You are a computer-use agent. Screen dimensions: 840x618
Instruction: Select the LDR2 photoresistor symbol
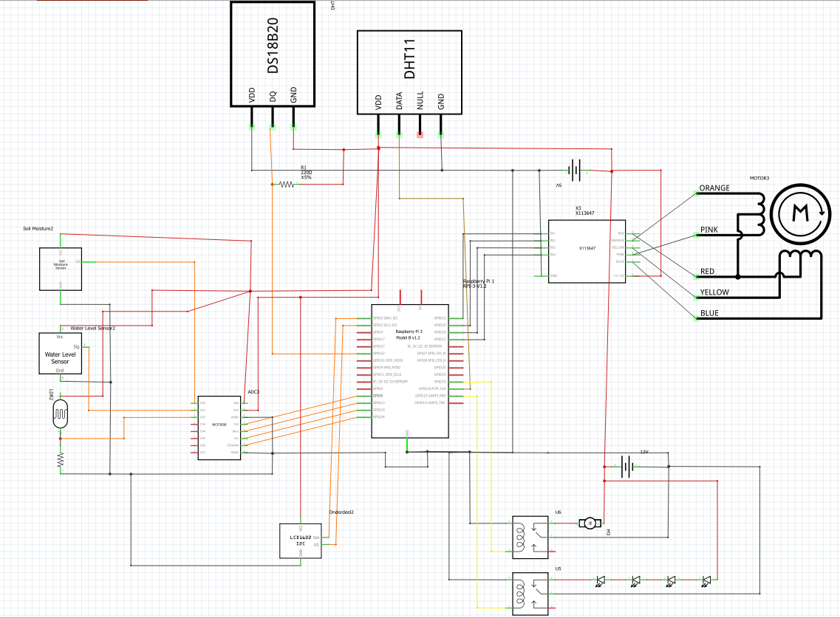[61, 414]
